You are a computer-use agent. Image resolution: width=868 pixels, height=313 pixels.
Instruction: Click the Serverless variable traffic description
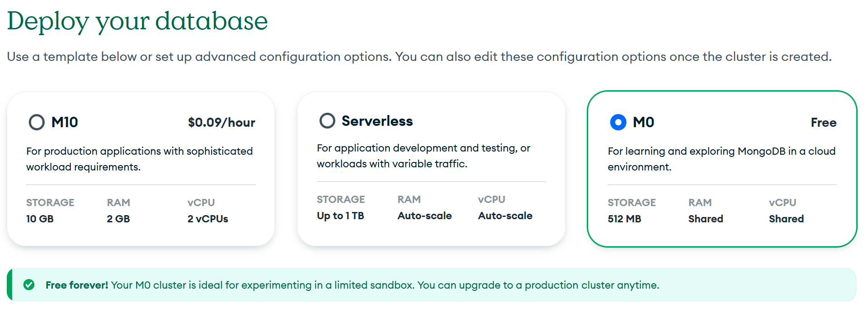pyautogui.click(x=423, y=156)
